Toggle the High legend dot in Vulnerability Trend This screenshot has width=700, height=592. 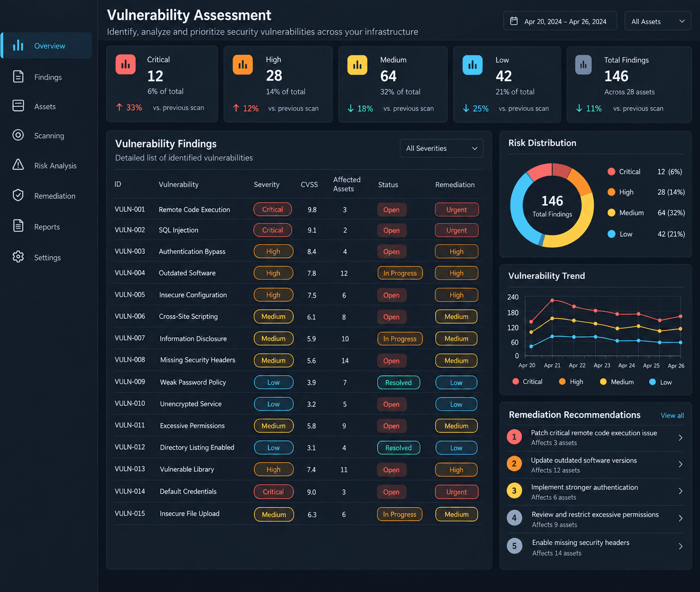[562, 381]
